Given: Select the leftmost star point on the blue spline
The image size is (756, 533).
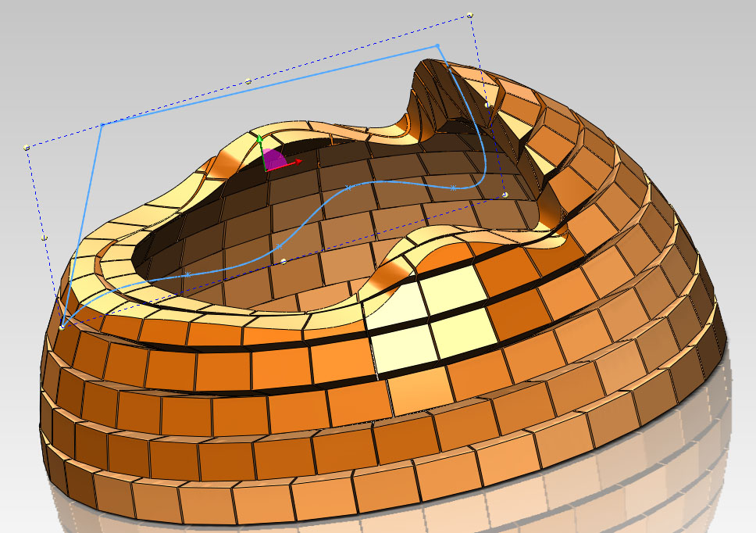Looking at the screenshot, I should 187,274.
